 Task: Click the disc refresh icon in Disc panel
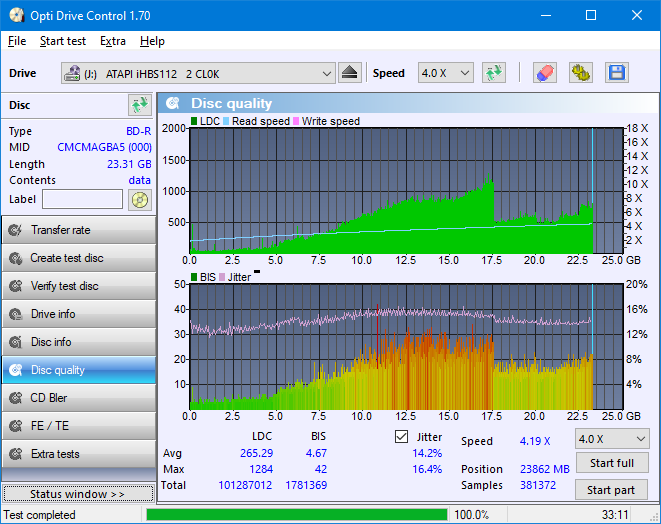click(139, 105)
